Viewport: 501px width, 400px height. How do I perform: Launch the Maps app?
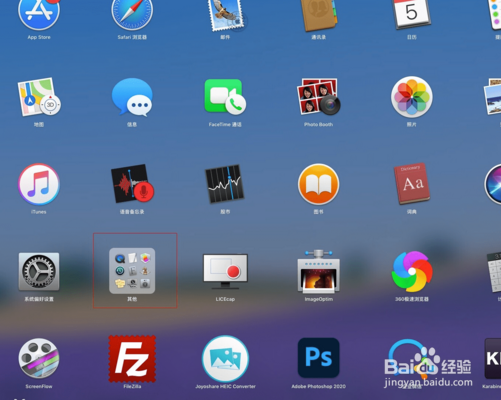(39, 97)
